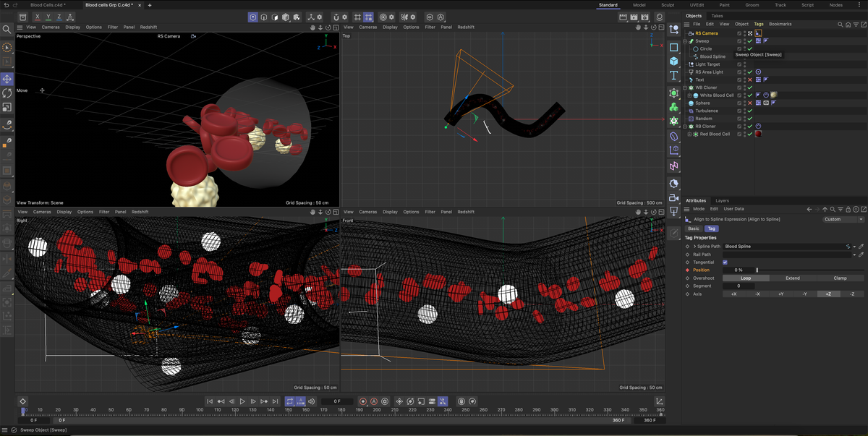Viewport: 868px width, 436px height.
Task: Set the Axis to -Y
Action: [x=804, y=294]
